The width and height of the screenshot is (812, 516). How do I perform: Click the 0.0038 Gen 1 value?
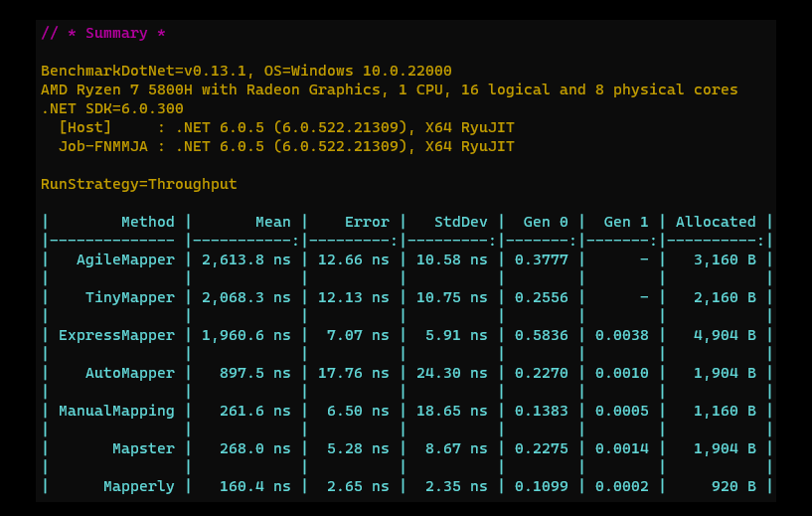(621, 335)
